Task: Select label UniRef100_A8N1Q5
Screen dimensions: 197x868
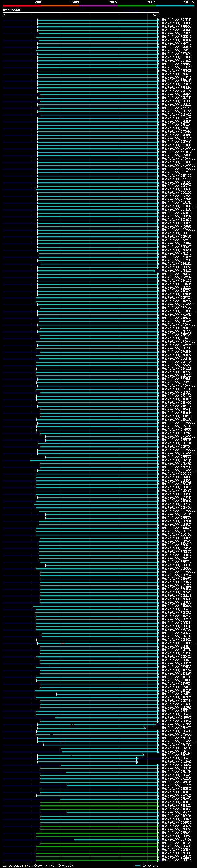Action: [x=176, y=460]
